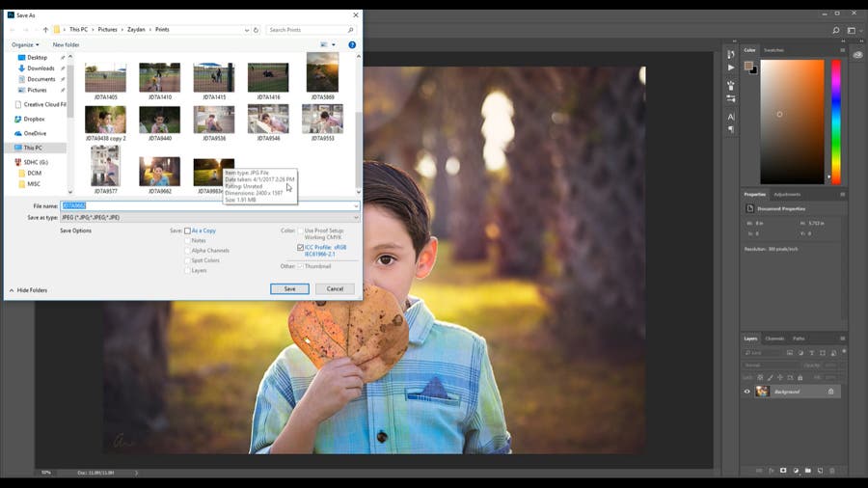The image size is (868, 488).
Task: Click the Cancel button
Action: tap(335, 288)
